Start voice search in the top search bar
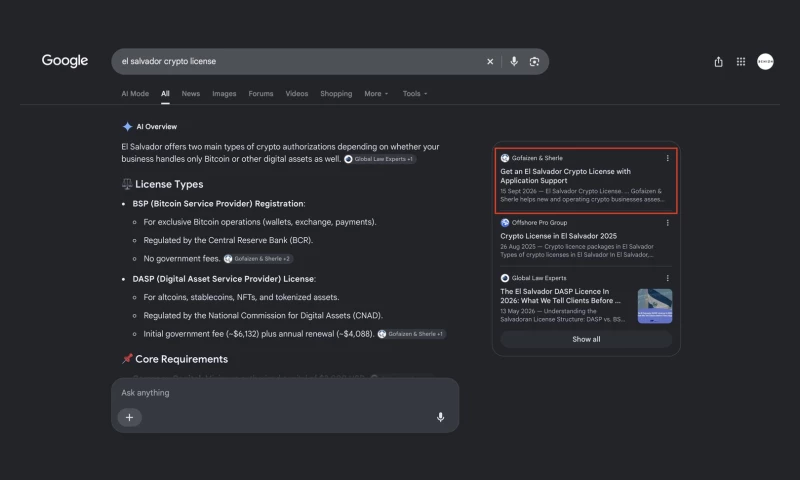 point(514,61)
